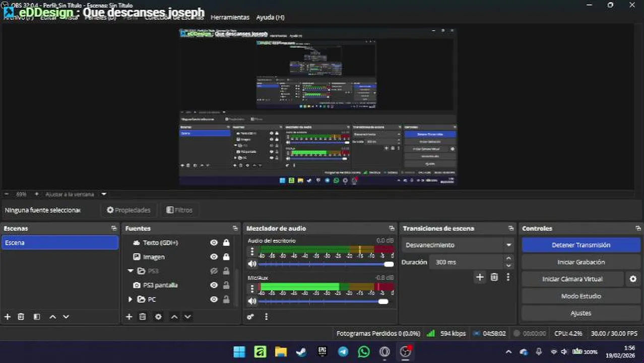Lock the PS3 pantalla source
The height and width of the screenshot is (363, 644).
pos(226,285)
